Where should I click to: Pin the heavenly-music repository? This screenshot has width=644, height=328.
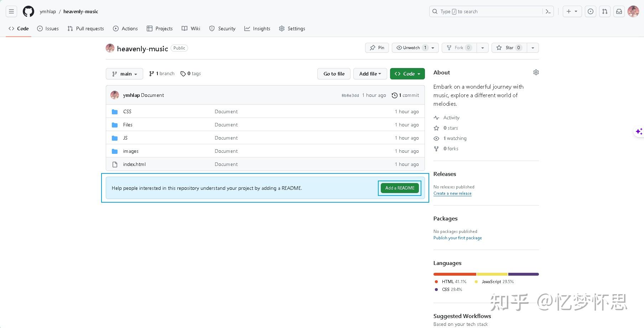point(377,48)
